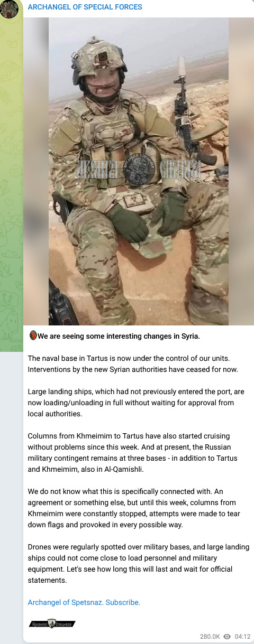The width and height of the screenshot is (254, 644).
Task: Click the black Archangel Spetsnaz logo banner
Action: click(52, 623)
